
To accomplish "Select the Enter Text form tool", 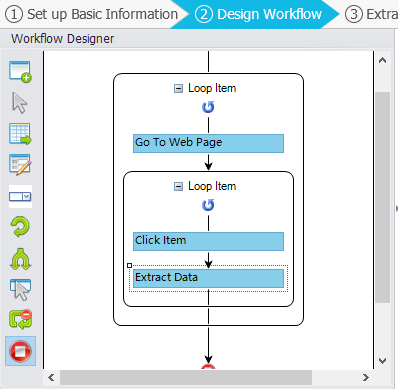I will [x=20, y=165].
